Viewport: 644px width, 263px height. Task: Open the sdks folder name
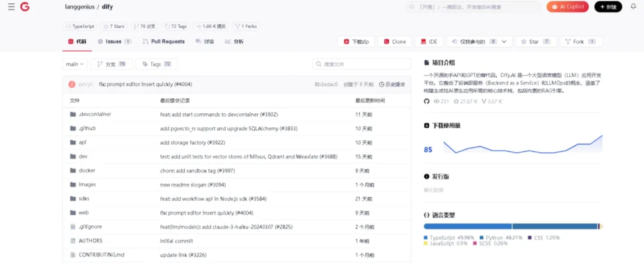[84, 199]
